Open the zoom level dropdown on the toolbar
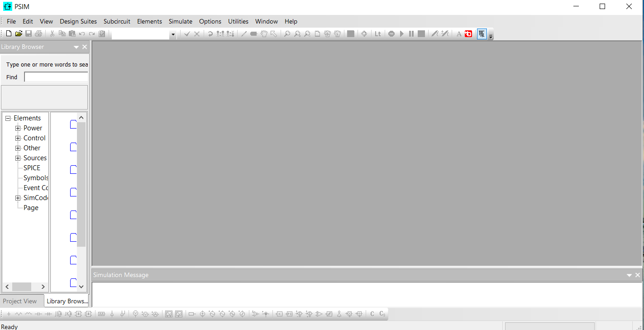This screenshot has height=330, width=644. point(172,34)
